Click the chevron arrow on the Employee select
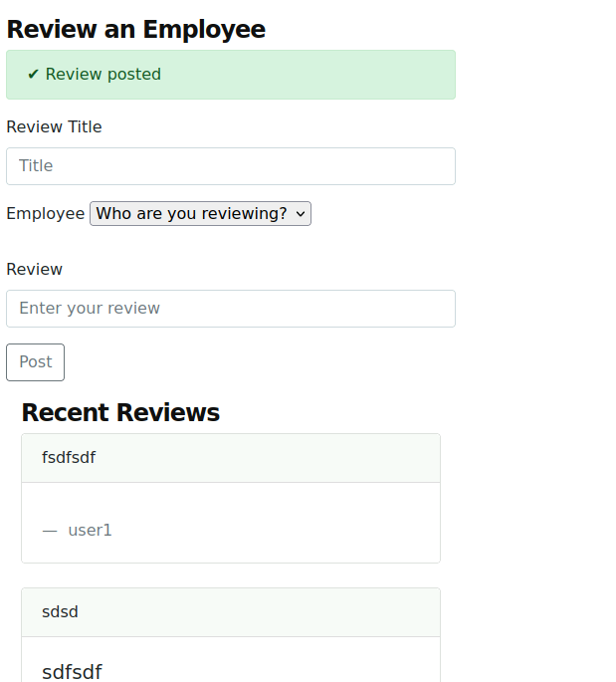This screenshot has height=682, width=616. click(300, 214)
